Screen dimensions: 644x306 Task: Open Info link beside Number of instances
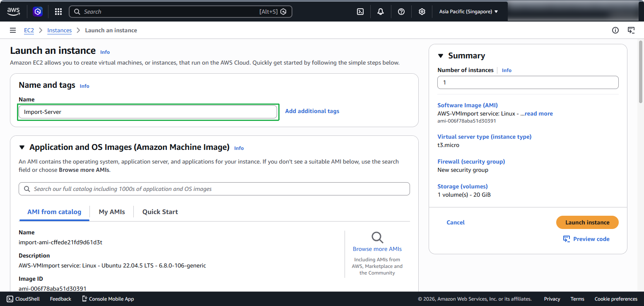pyautogui.click(x=507, y=70)
